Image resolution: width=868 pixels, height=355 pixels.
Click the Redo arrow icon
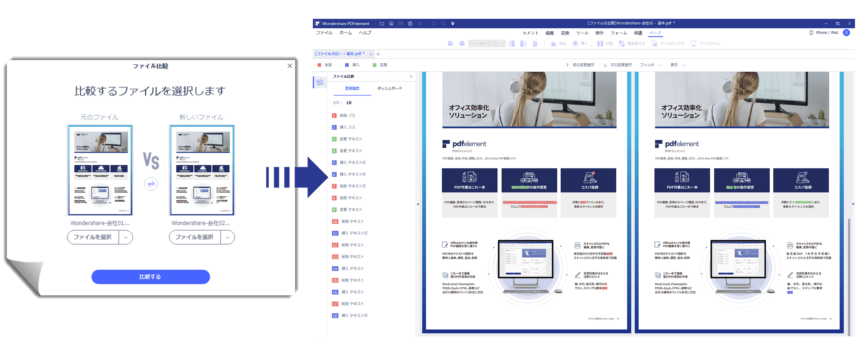(443, 24)
